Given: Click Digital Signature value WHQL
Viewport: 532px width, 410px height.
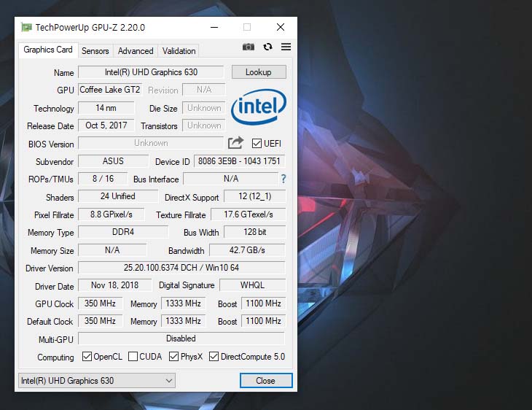Looking at the screenshot, I should point(252,285).
